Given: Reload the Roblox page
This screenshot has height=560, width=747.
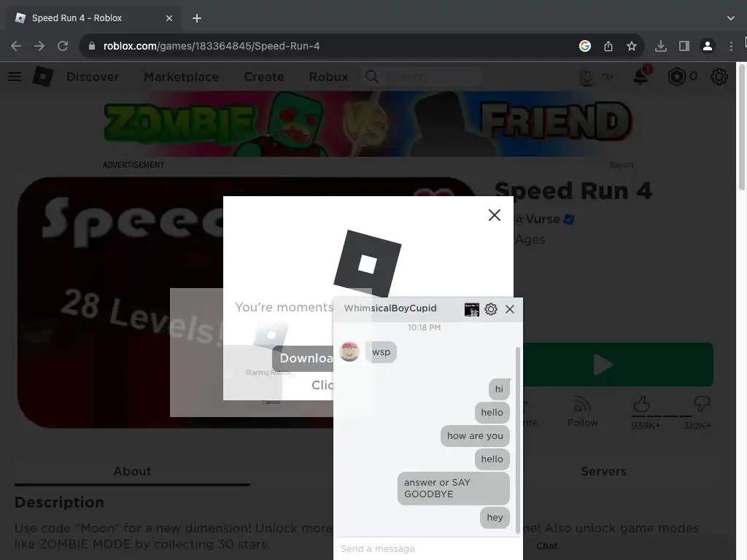Looking at the screenshot, I should click(x=63, y=46).
